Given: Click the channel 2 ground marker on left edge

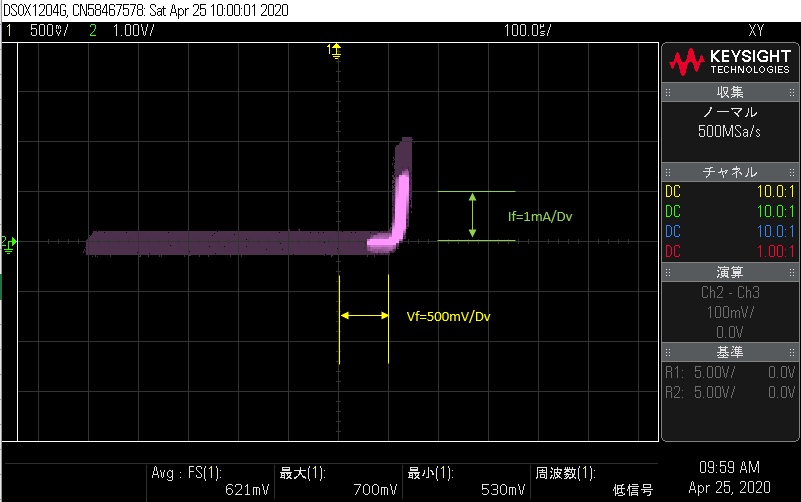Looking at the screenshot, I should pos(5,242).
